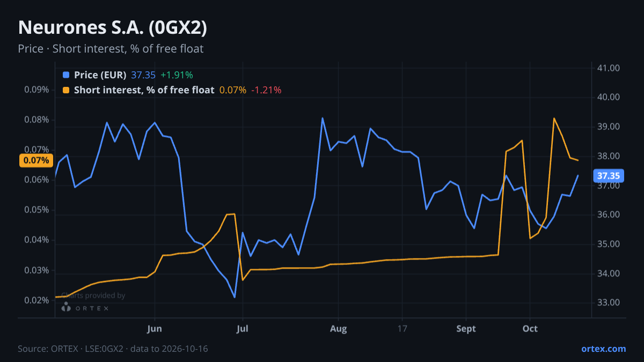Click the 39.00 right axis label
The height and width of the screenshot is (362, 644).
[609, 127]
